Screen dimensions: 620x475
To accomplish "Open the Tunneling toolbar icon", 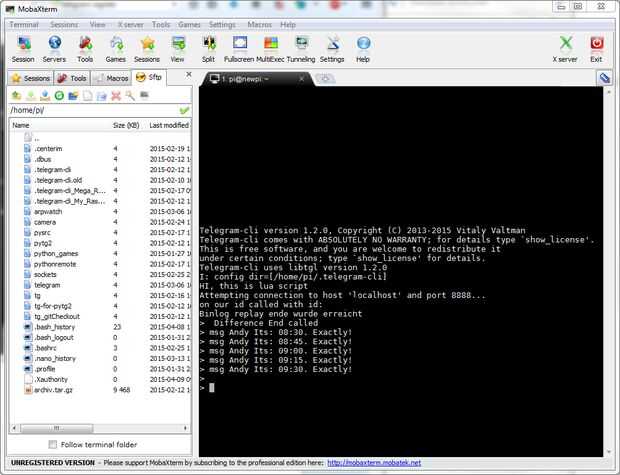I will tap(301, 49).
